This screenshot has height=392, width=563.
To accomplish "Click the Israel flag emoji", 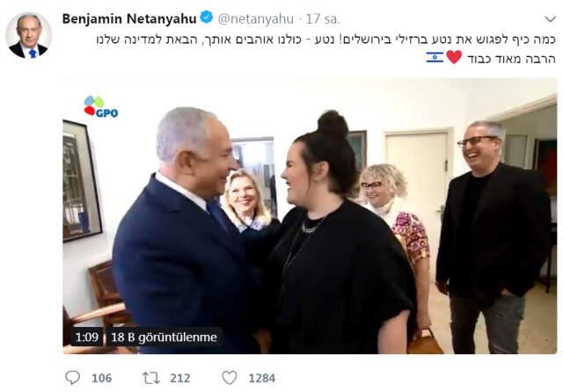I will 435,57.
